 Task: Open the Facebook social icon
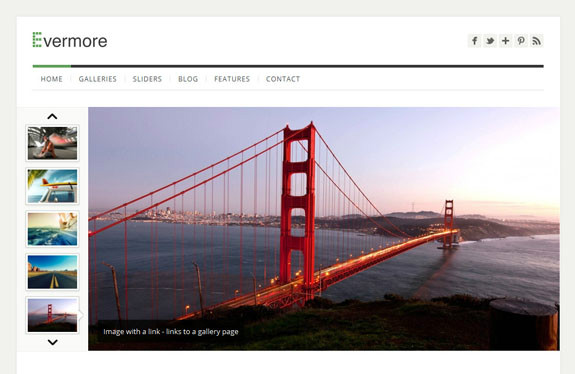click(474, 41)
